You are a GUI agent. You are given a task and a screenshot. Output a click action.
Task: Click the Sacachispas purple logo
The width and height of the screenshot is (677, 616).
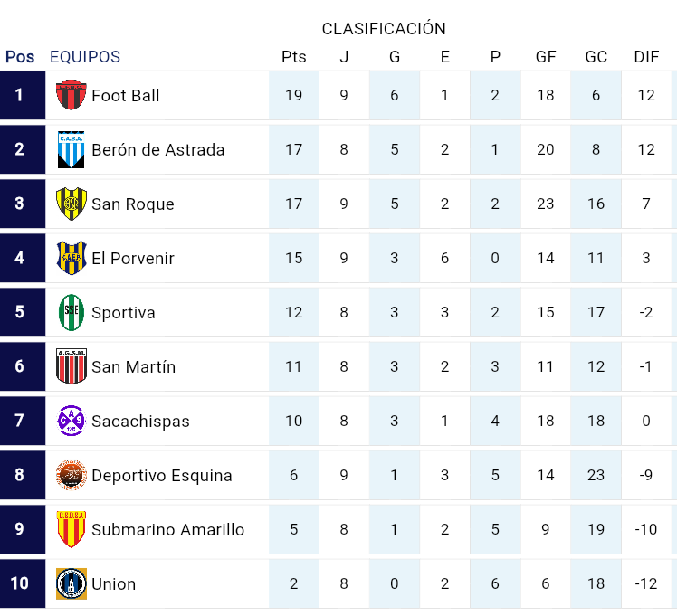click(x=71, y=421)
